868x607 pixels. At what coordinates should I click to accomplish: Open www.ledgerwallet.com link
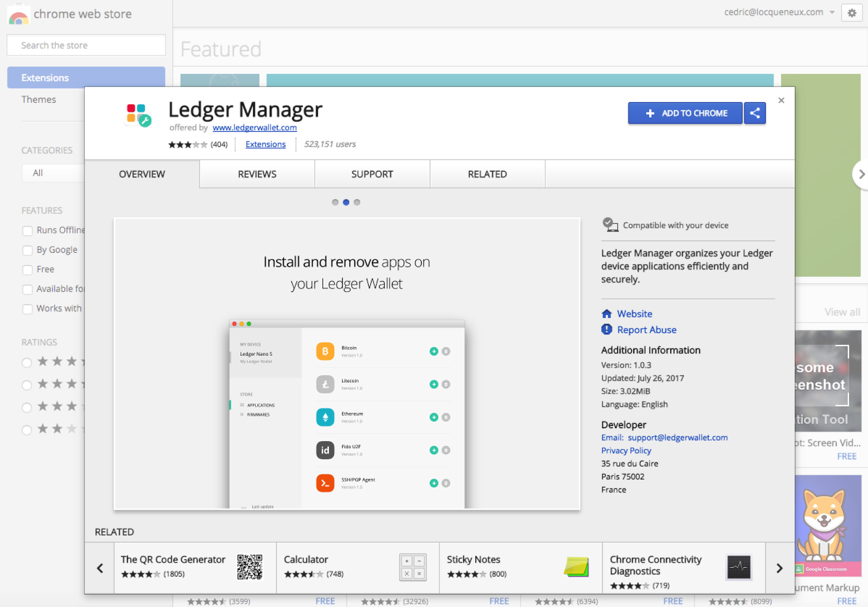[254, 128]
